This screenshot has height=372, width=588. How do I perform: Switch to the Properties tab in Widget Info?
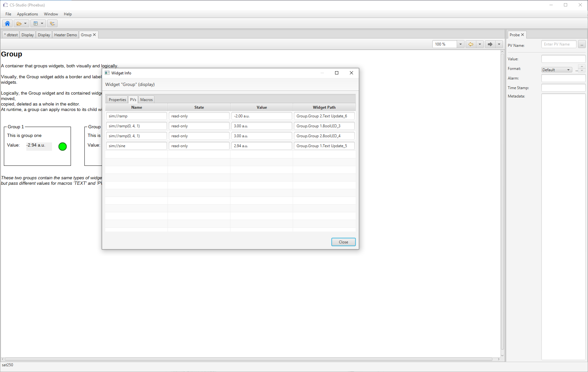(117, 99)
